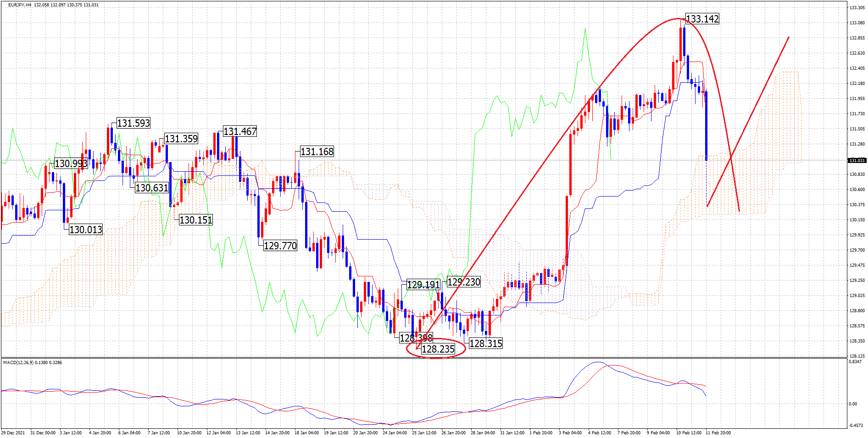Select the 3 Feb 04:00 time label

tap(570, 432)
